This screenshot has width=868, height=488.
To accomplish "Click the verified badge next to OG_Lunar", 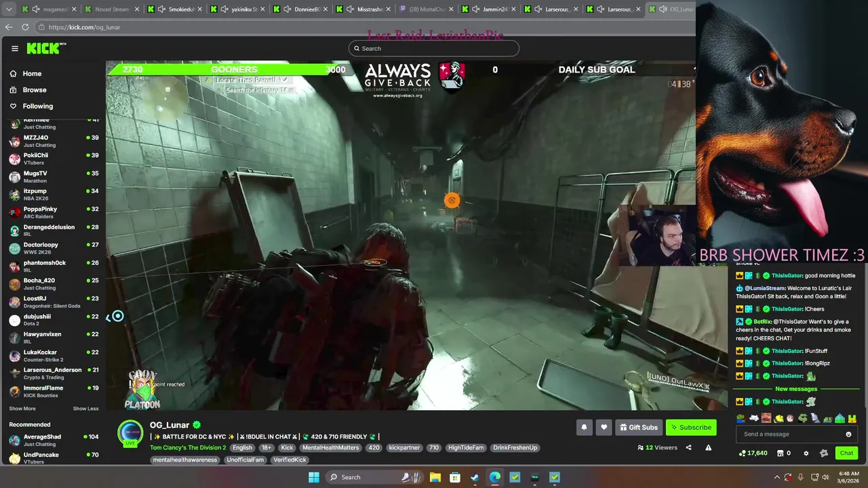I will pyautogui.click(x=197, y=425).
